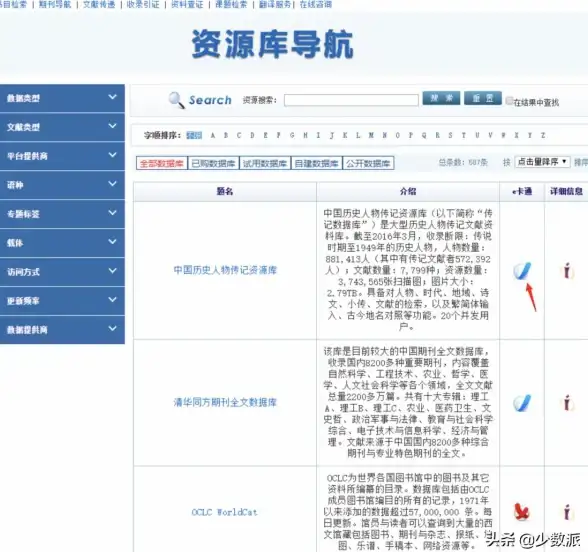This screenshot has width=588, height=552.
Task: Filter databases by letter Z
Action: (543, 135)
